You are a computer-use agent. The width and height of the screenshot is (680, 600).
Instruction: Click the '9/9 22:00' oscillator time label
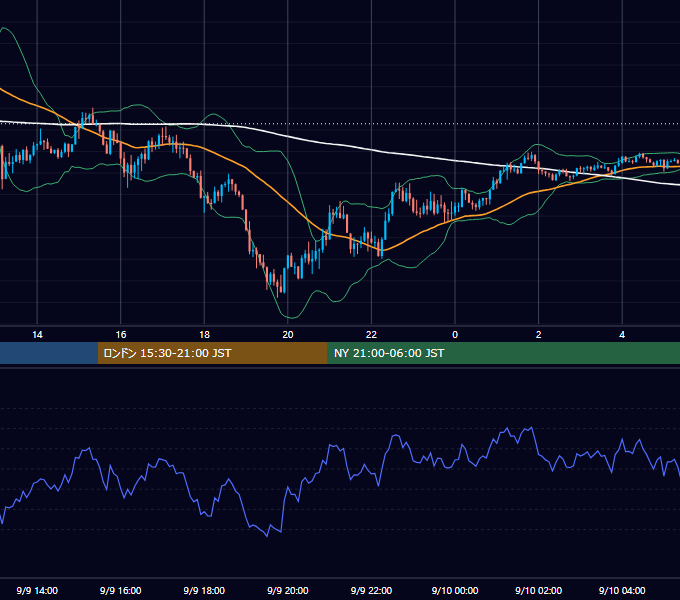[x=371, y=590]
